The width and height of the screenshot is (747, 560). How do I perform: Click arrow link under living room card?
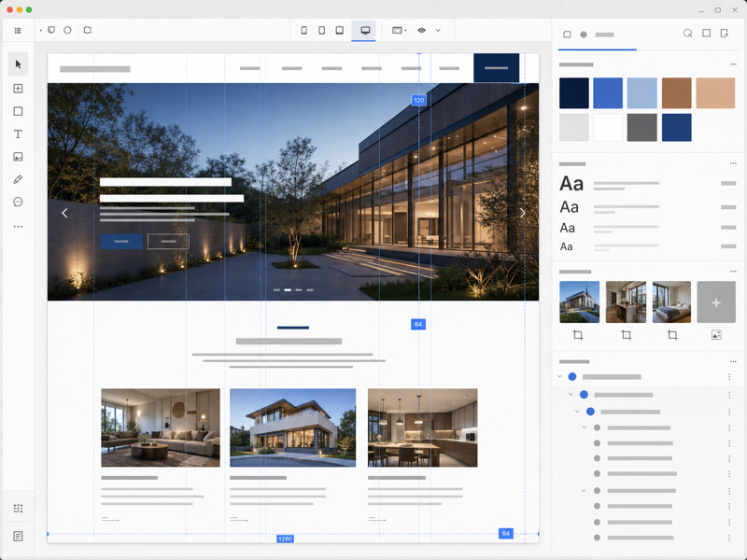pos(110,519)
